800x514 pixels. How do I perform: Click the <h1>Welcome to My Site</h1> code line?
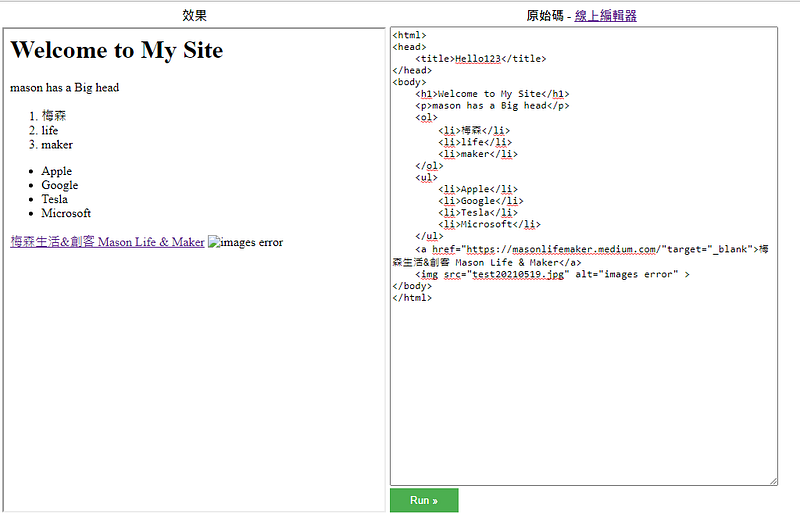pyautogui.click(x=492, y=94)
